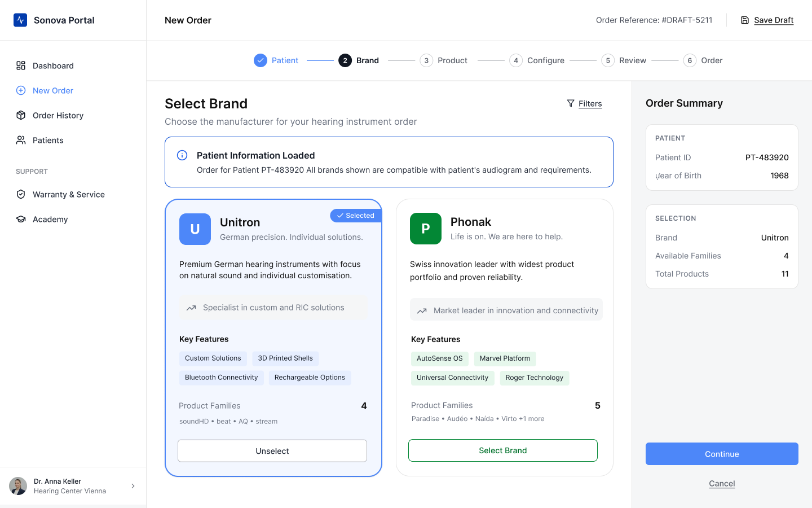Cancel the order
Screen dimensions: 812x508
pyautogui.click(x=722, y=484)
